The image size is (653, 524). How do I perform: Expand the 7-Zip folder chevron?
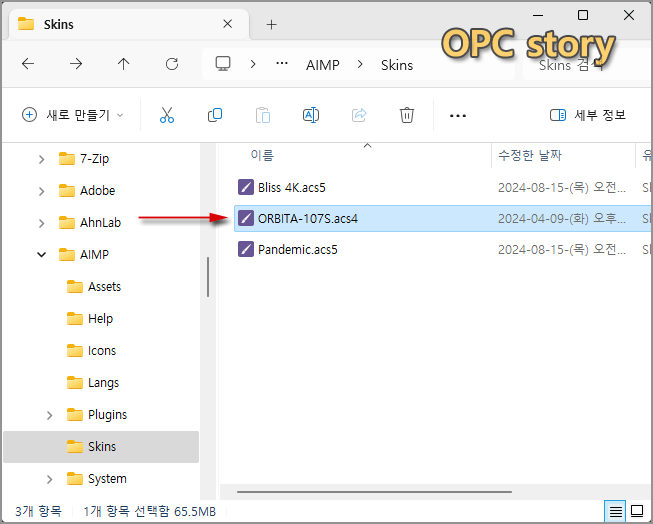[41, 159]
